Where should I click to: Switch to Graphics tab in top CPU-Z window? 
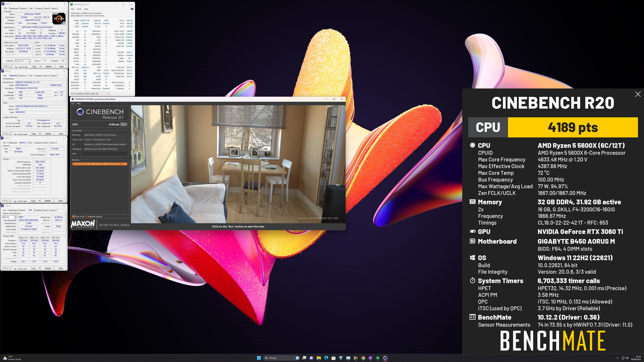tap(39, 9)
